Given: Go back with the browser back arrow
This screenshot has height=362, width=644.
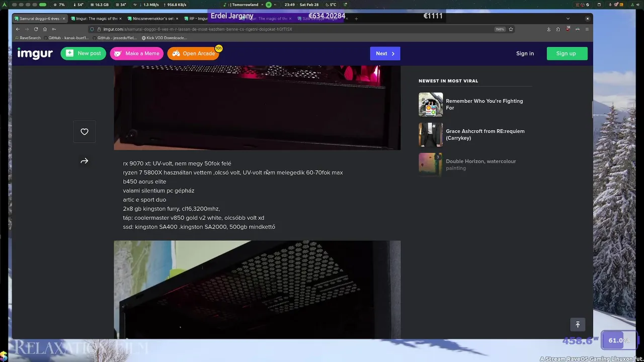Looking at the screenshot, I should pyautogui.click(x=18, y=29).
